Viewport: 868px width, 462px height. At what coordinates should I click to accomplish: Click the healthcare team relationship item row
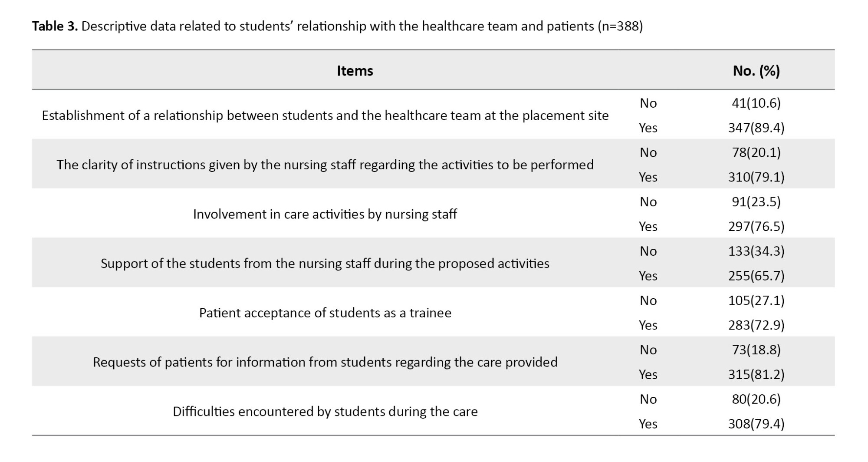click(x=325, y=115)
